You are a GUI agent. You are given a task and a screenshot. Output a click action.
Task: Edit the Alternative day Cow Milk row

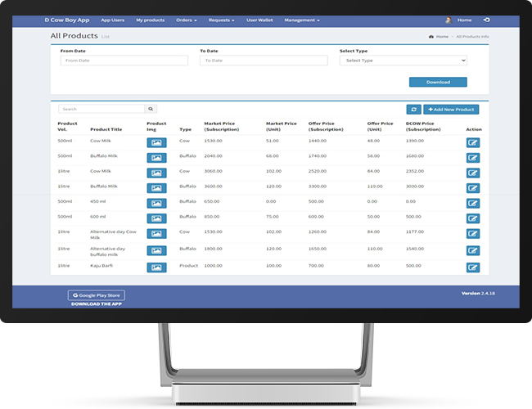[472, 234]
